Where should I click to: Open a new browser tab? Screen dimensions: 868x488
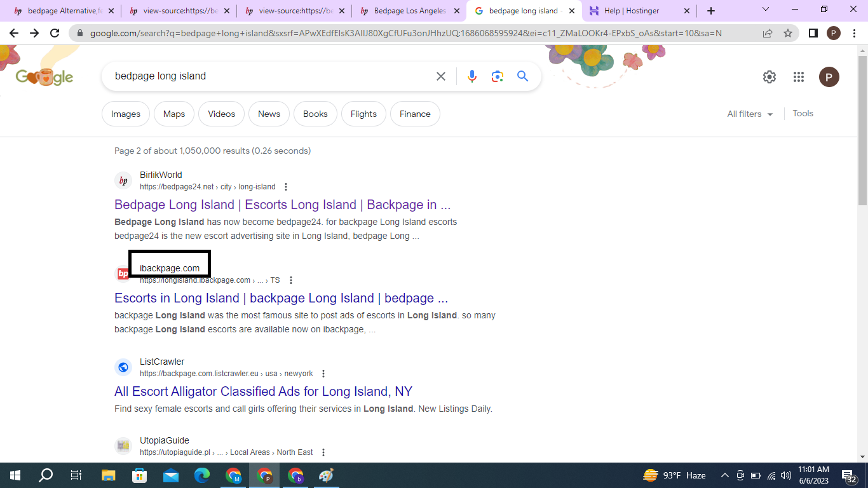coord(711,11)
